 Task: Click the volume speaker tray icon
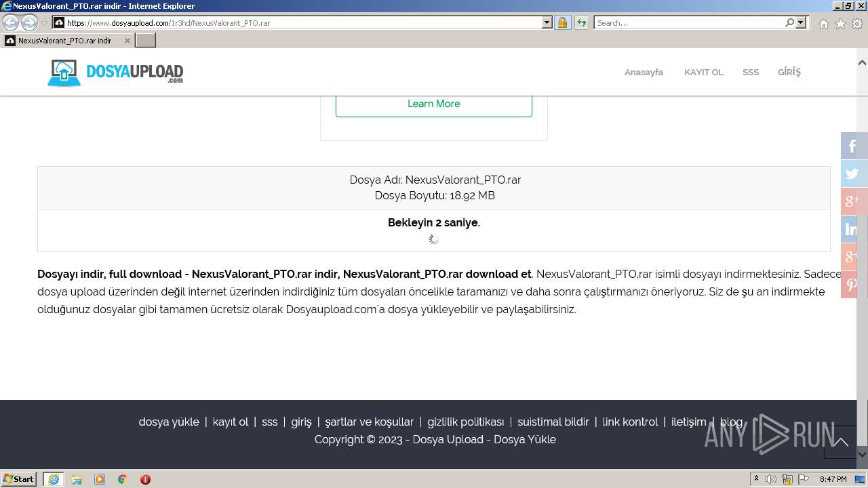pyautogui.click(x=771, y=479)
